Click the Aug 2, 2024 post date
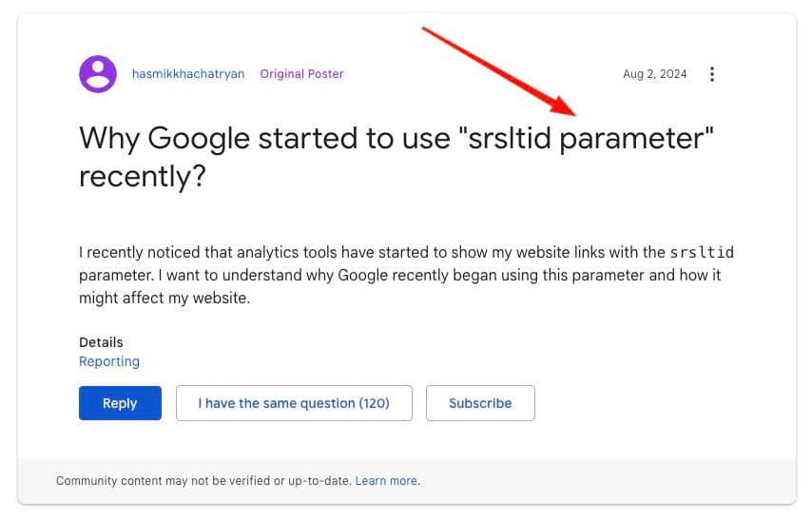Screen dimensions: 812x521 [x=654, y=74]
